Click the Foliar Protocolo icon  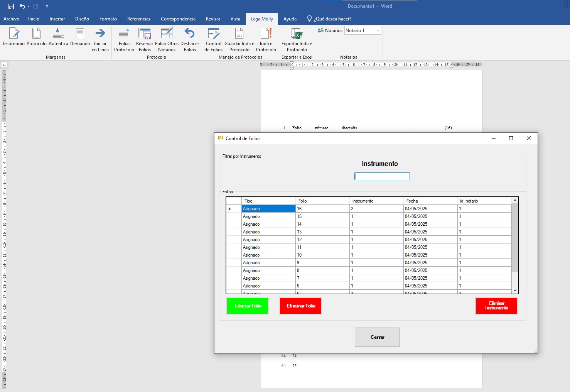[x=124, y=34]
